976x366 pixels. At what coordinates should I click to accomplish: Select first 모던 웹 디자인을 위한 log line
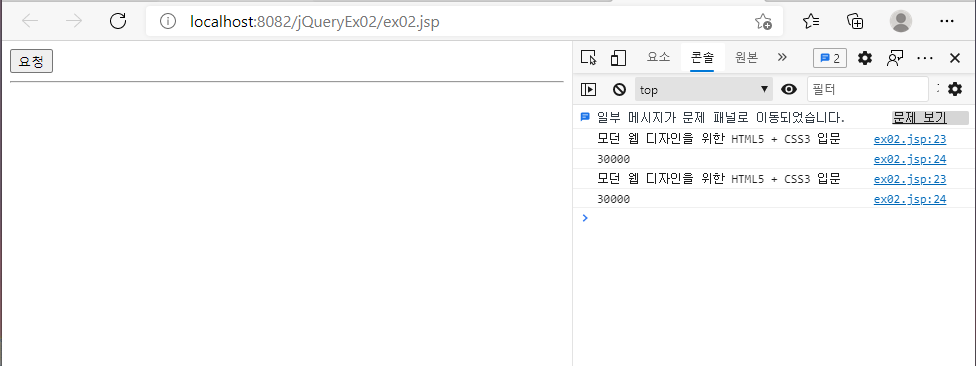click(719, 139)
